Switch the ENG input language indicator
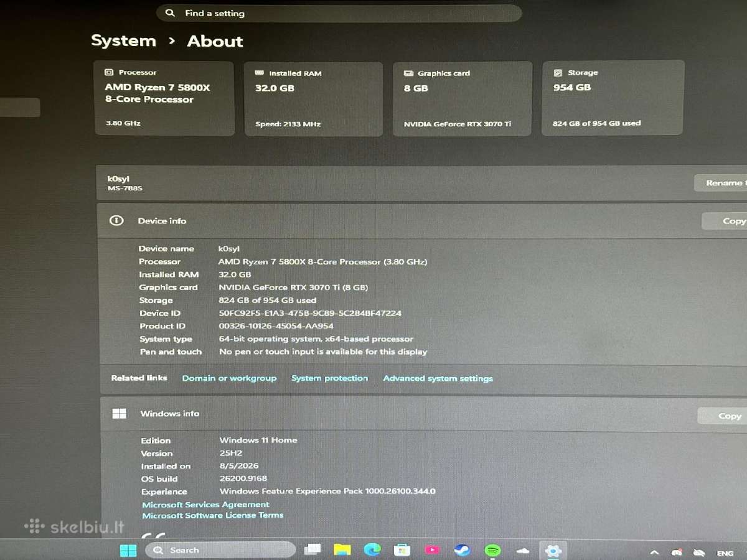This screenshot has width=747, height=560. tap(725, 553)
